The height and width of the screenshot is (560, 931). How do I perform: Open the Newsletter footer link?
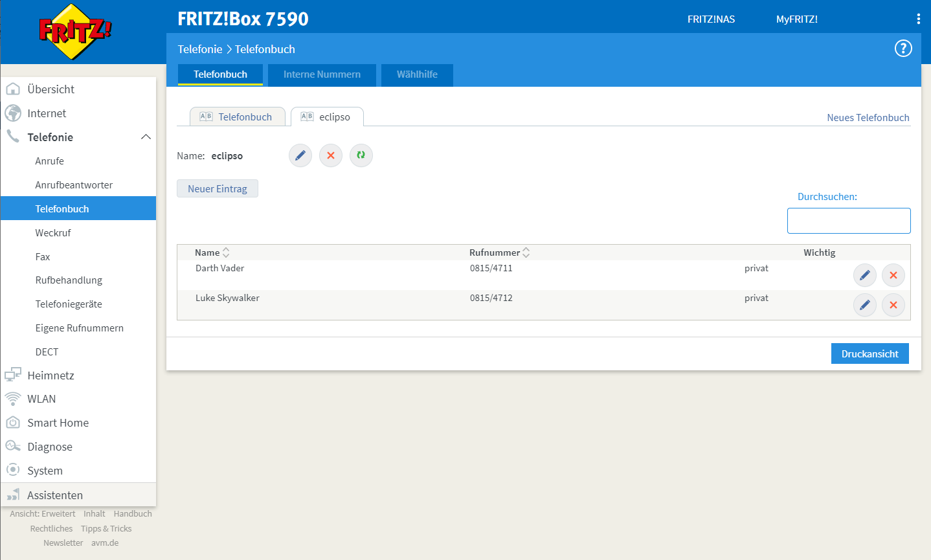63,543
